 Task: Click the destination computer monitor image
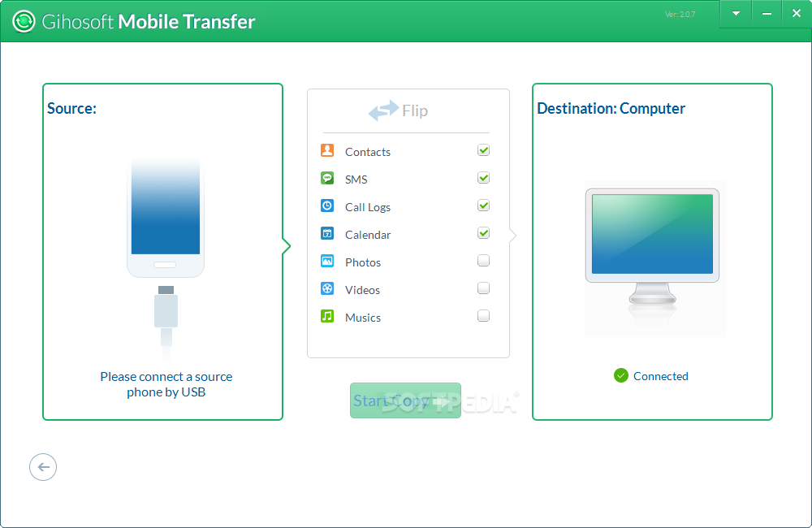pyautogui.click(x=652, y=248)
